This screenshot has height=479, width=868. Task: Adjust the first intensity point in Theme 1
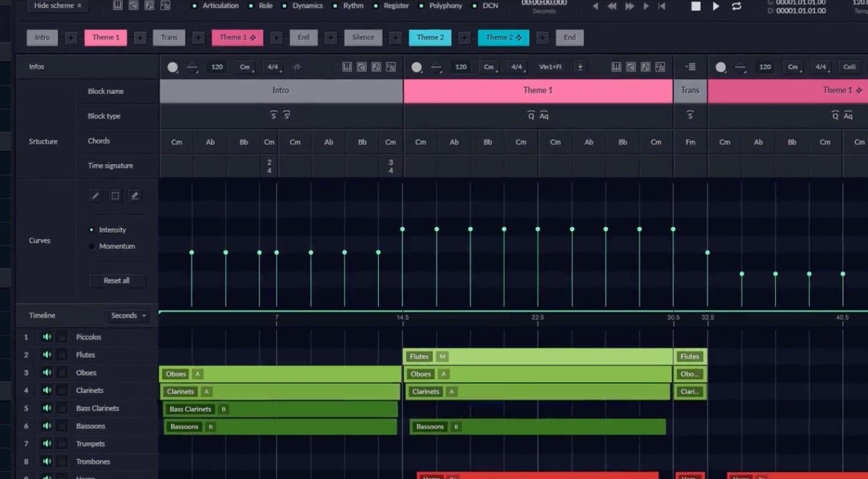pyautogui.click(x=402, y=229)
